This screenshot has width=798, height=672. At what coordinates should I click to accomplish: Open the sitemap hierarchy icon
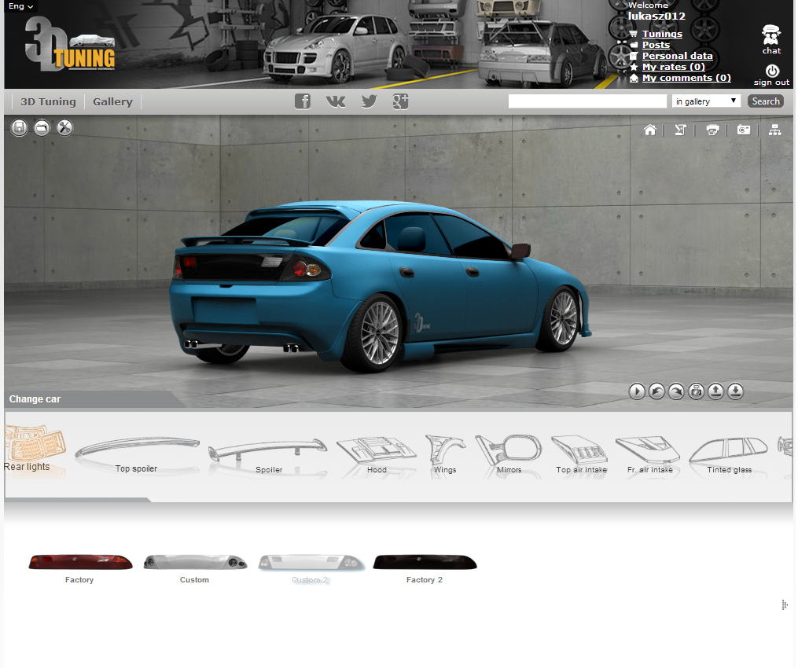click(775, 130)
